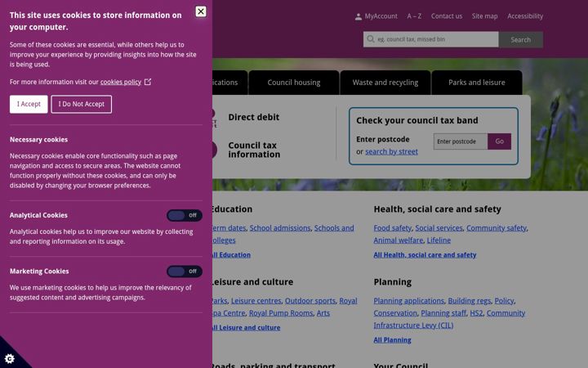Click the Health, social care and safety heading
The height and width of the screenshot is (368, 588).
tap(437, 209)
